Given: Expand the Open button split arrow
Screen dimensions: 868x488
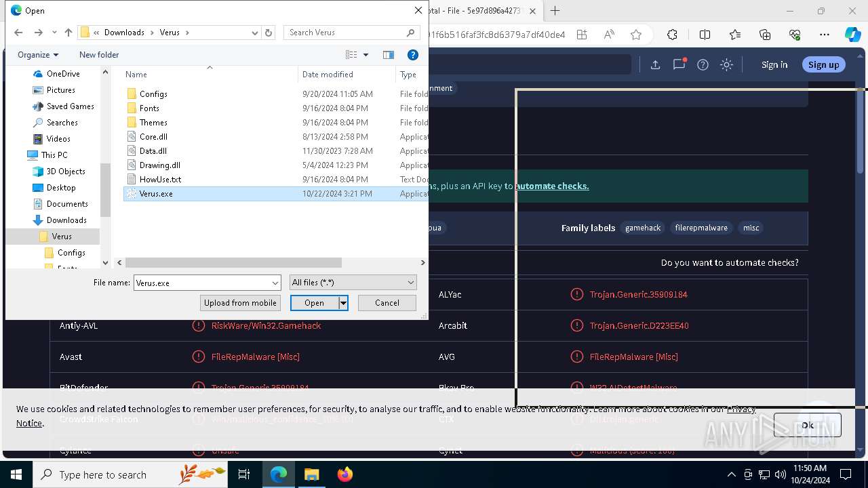Looking at the screenshot, I should coord(344,303).
